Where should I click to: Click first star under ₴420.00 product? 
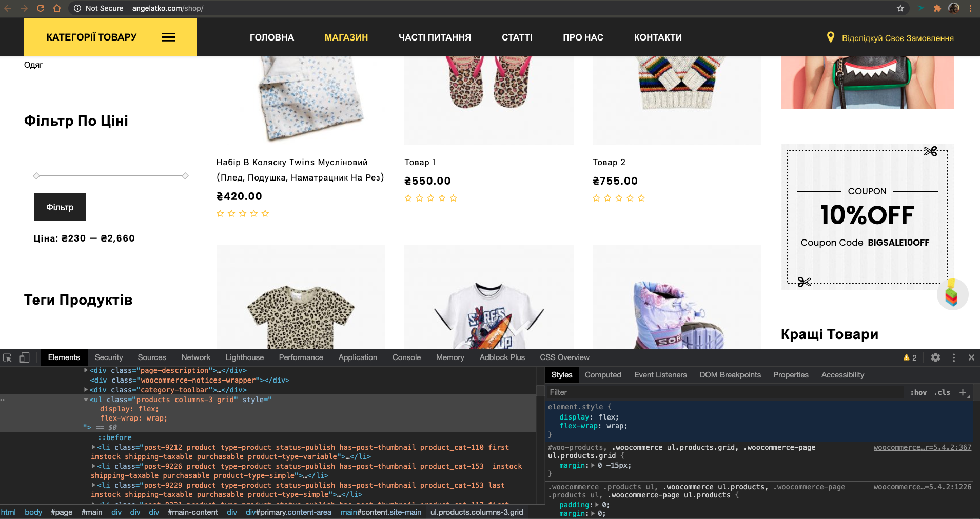[220, 213]
